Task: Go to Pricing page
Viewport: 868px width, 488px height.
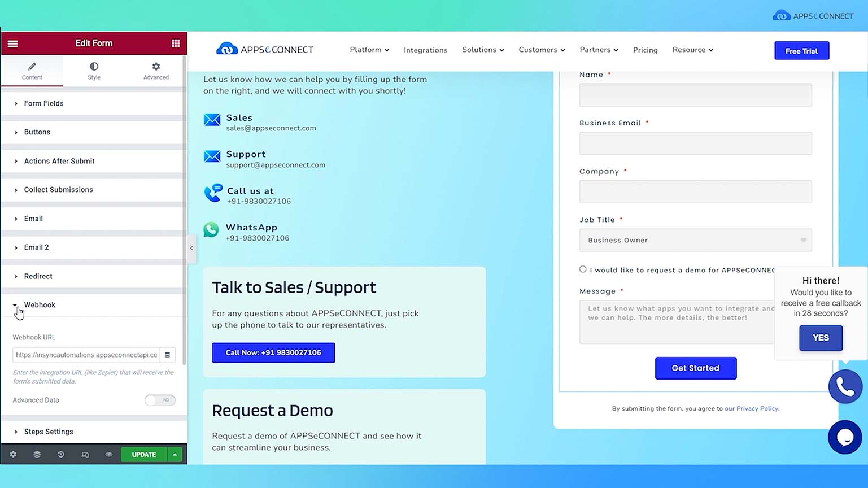Action: [645, 50]
